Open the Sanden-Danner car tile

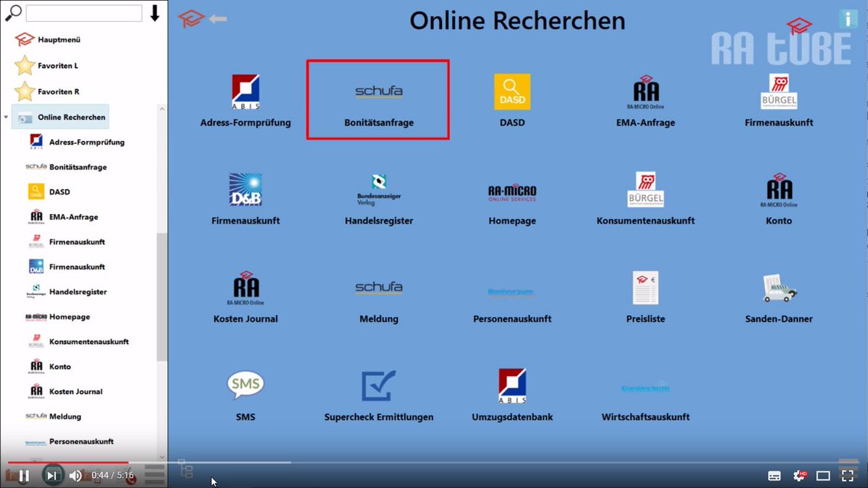click(779, 297)
